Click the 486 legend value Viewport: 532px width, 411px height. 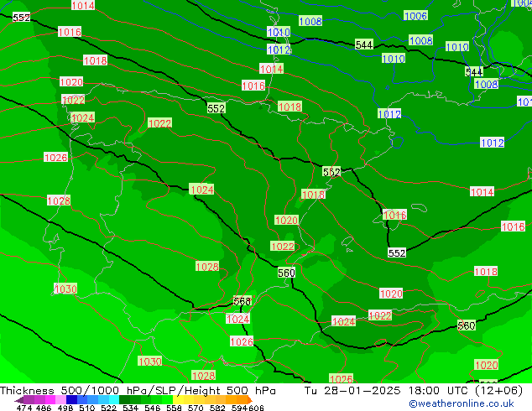[44, 408]
